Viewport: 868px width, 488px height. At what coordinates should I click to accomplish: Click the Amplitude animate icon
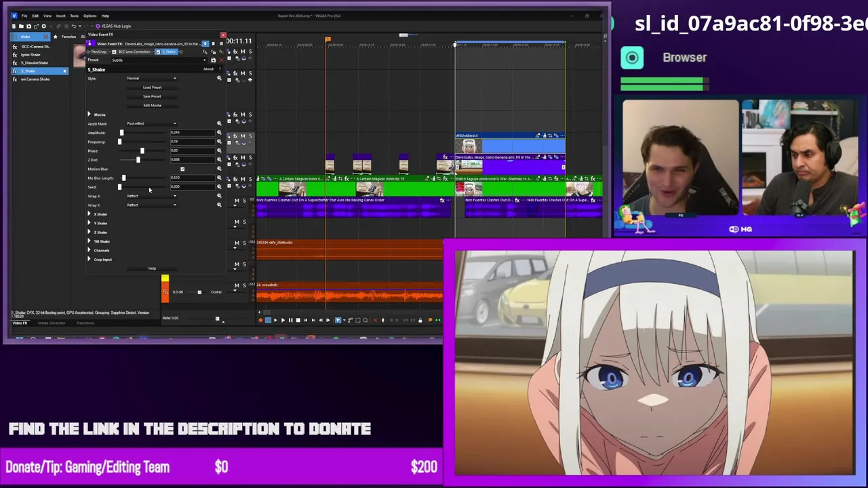[x=219, y=133]
